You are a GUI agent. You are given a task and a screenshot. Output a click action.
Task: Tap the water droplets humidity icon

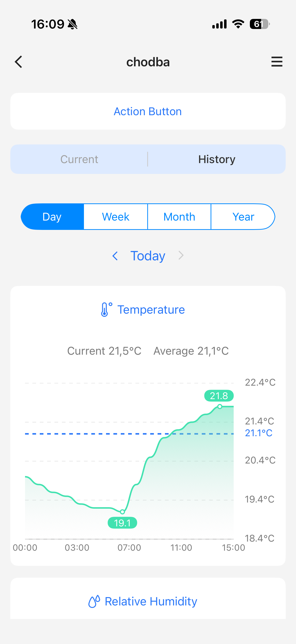pos(94,601)
